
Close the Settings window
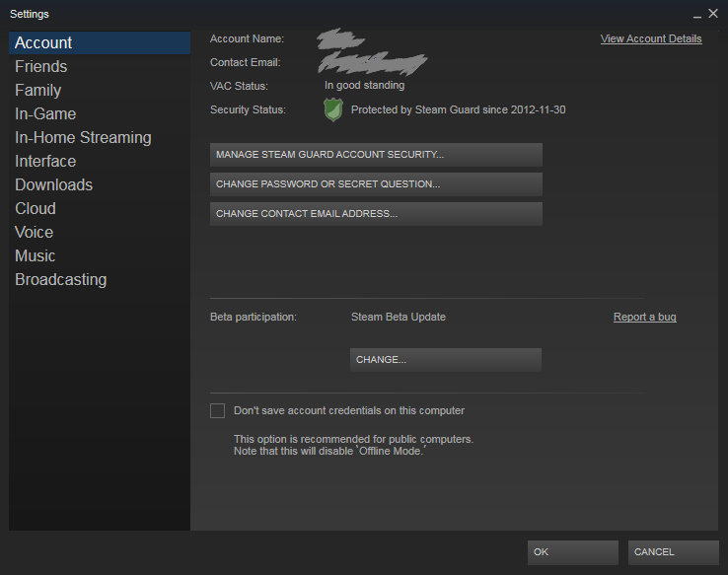tap(713, 14)
